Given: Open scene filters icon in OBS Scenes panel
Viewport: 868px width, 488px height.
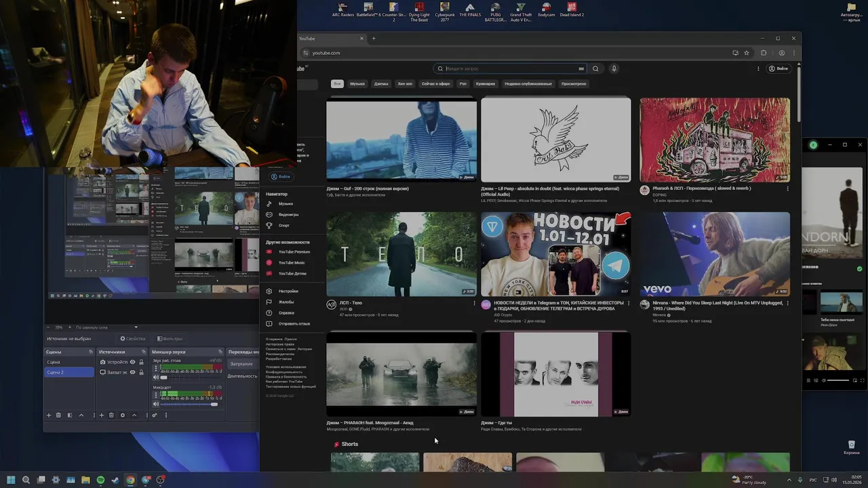Looking at the screenshot, I should [70, 415].
